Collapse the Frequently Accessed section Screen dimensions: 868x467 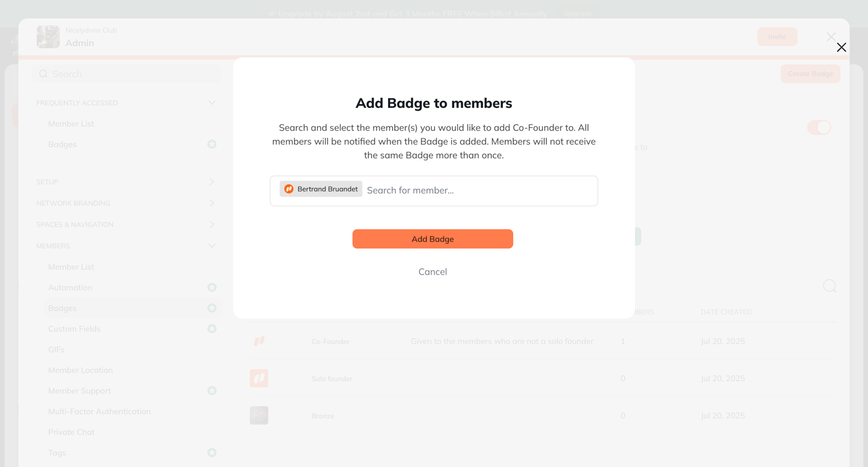coord(212,103)
